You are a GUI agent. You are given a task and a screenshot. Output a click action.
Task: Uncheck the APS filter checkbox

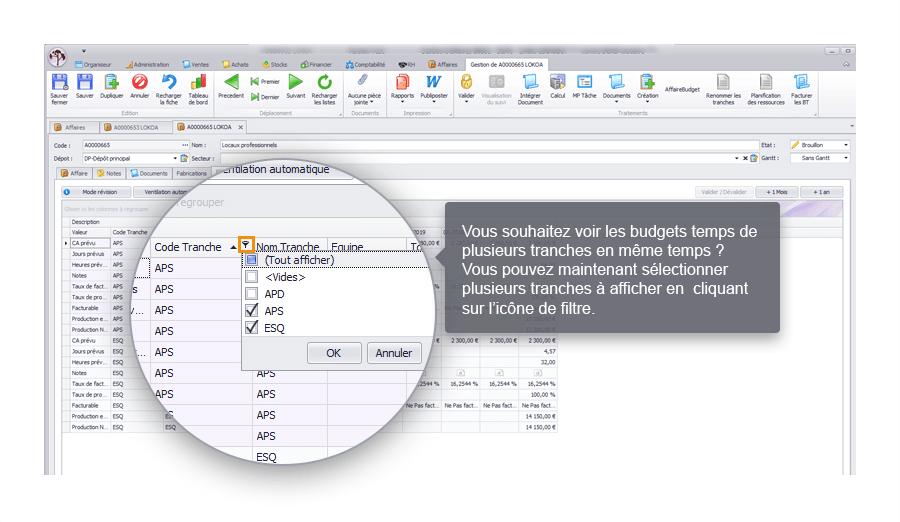252,311
